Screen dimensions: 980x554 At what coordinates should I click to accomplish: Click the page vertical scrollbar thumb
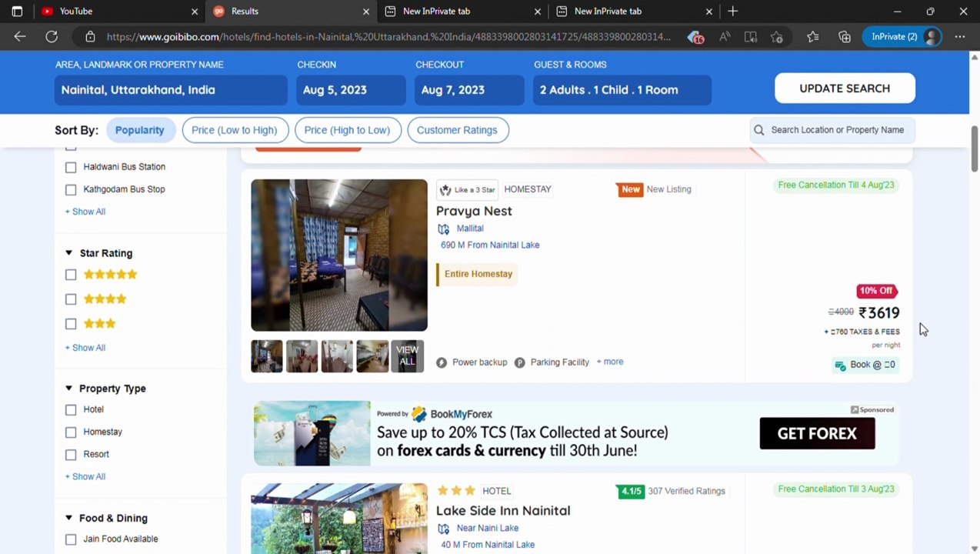tap(974, 149)
